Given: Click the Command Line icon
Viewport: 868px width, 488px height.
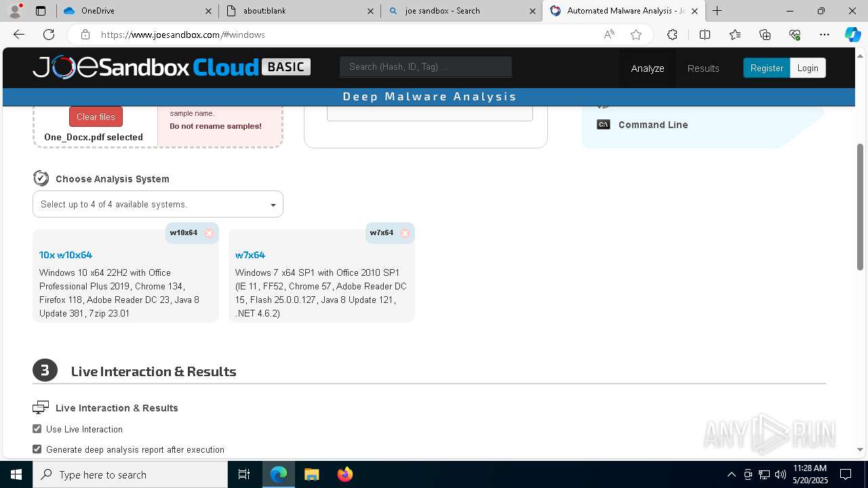Looking at the screenshot, I should tap(604, 125).
